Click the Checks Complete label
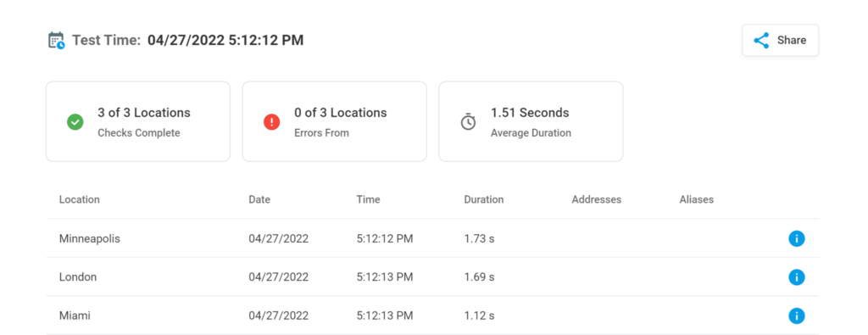The height and width of the screenshot is (335, 868). click(x=139, y=133)
